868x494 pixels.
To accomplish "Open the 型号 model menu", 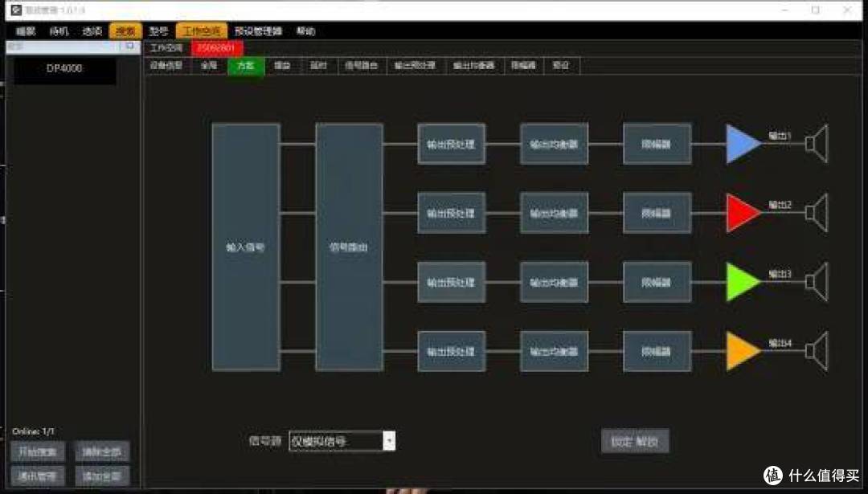I will [x=158, y=31].
